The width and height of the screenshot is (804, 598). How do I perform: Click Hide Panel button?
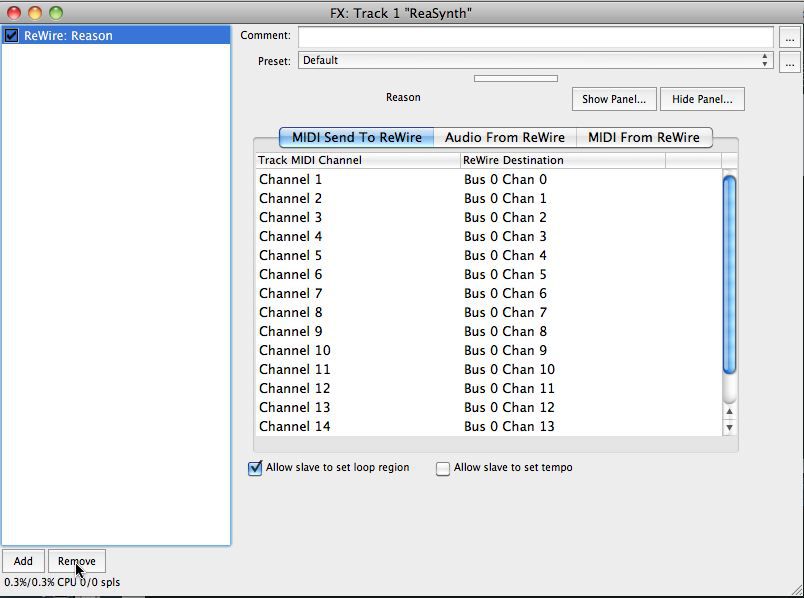702,99
